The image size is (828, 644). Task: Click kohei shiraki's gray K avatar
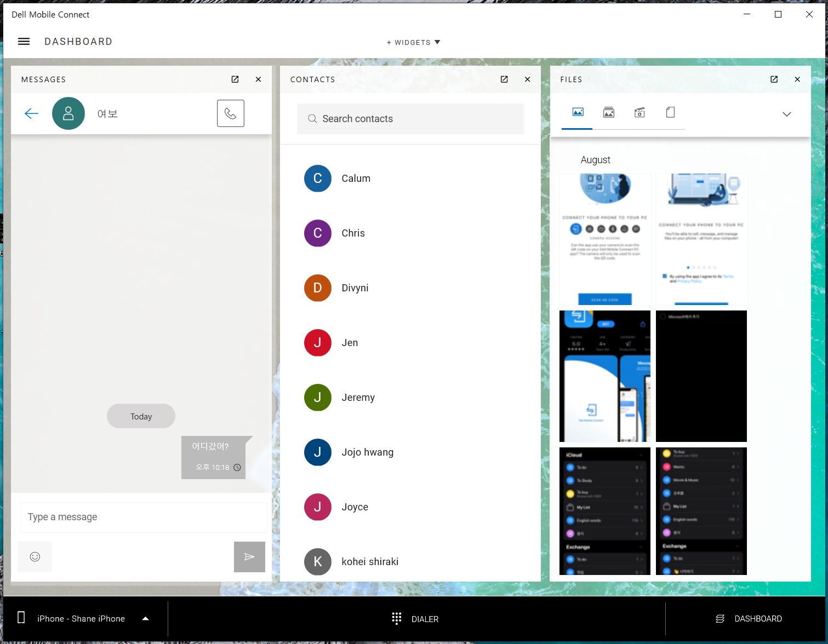(x=318, y=562)
